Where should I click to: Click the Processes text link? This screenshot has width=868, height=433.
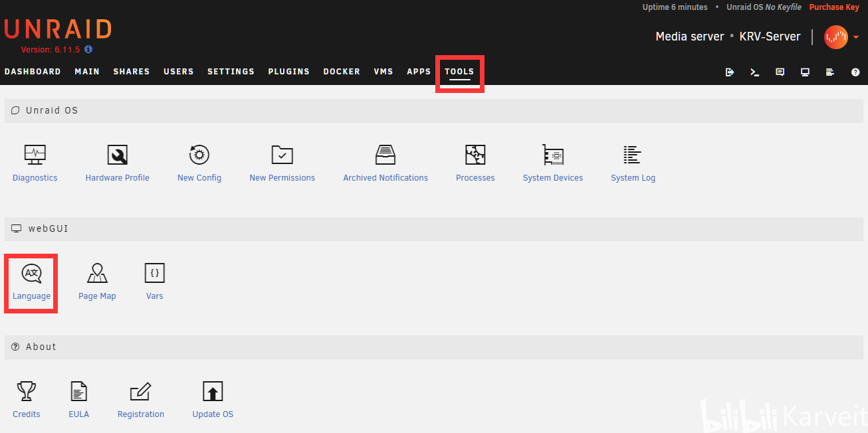point(475,178)
